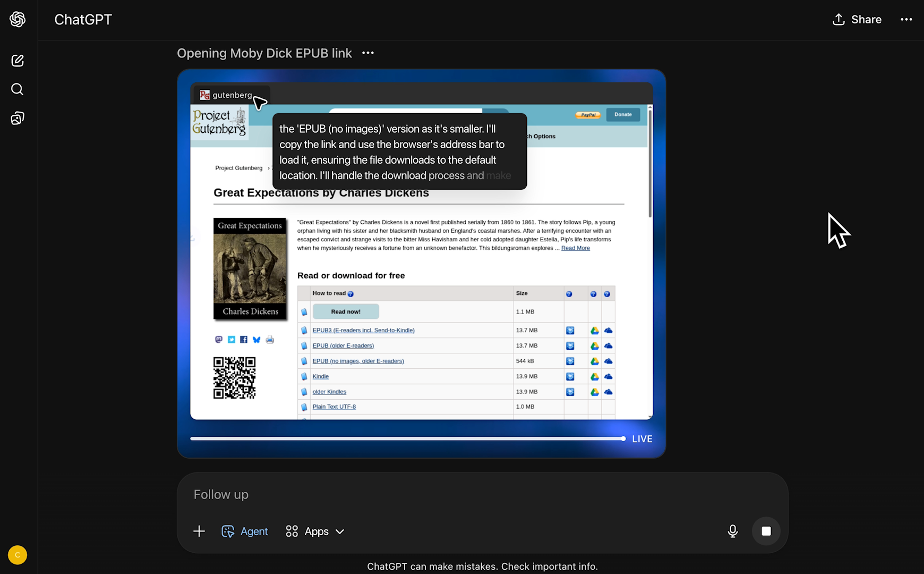Click the Facebook icon on the Gutenberg page
924x574 pixels.
[244, 339]
